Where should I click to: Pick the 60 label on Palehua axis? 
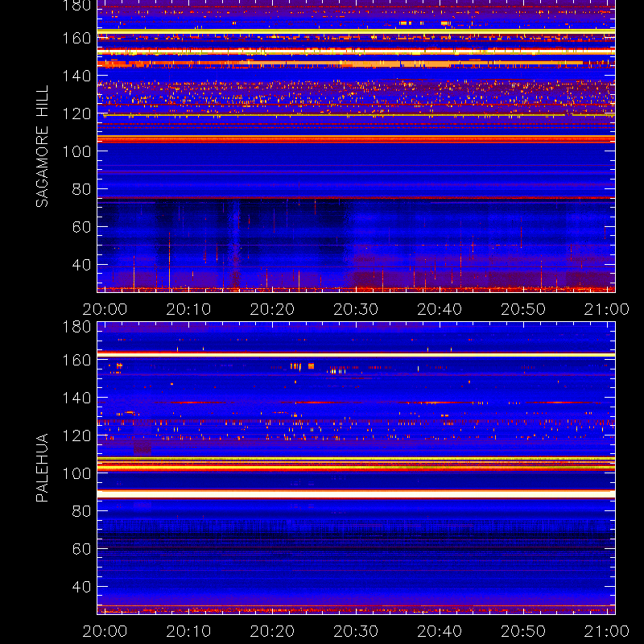click(x=81, y=549)
